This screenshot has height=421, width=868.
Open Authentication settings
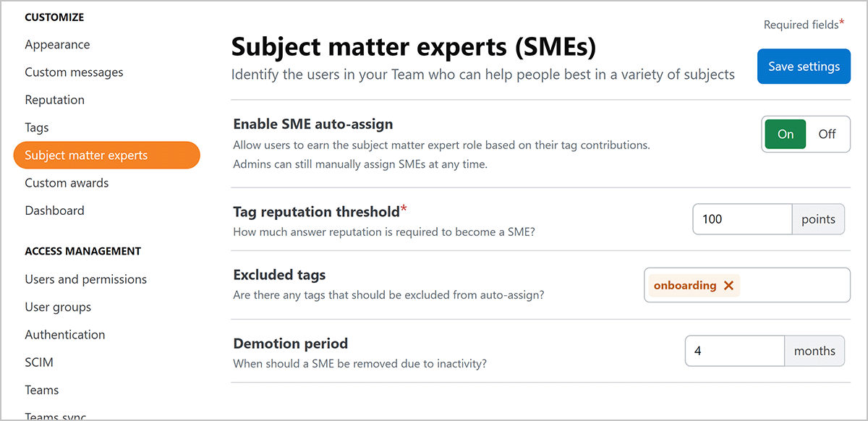point(64,334)
